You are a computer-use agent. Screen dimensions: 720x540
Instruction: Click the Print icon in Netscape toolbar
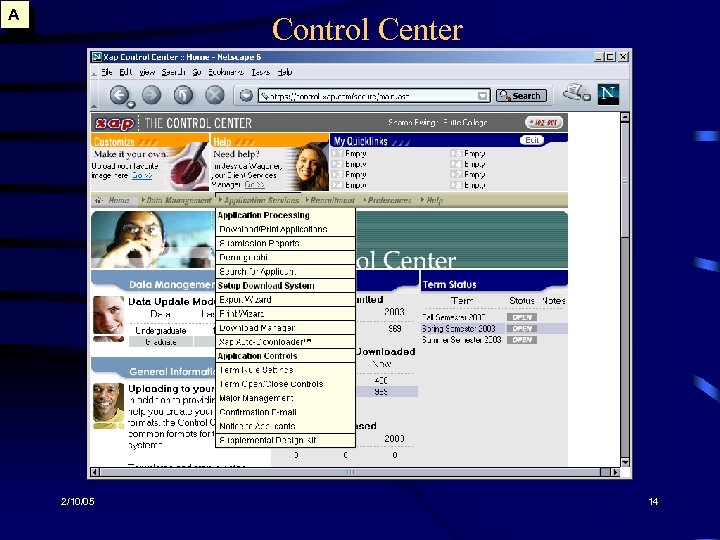[x=576, y=92]
